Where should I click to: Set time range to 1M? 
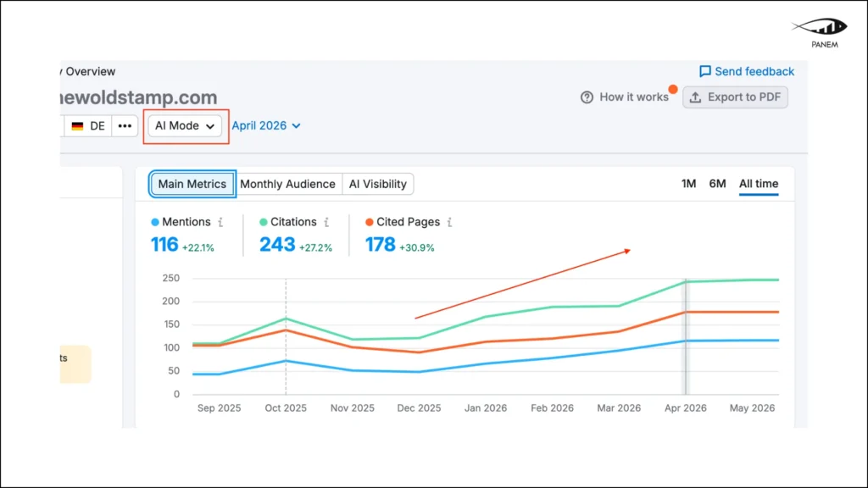point(688,184)
